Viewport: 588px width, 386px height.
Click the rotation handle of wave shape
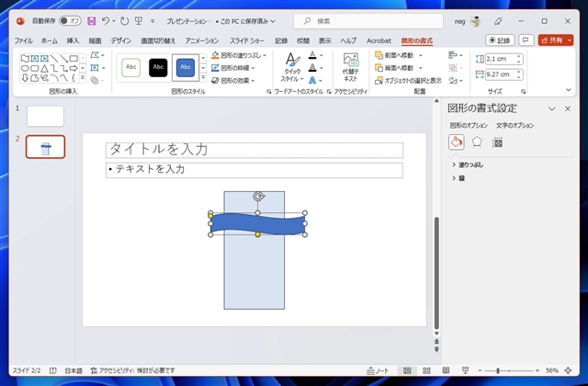[x=258, y=196]
